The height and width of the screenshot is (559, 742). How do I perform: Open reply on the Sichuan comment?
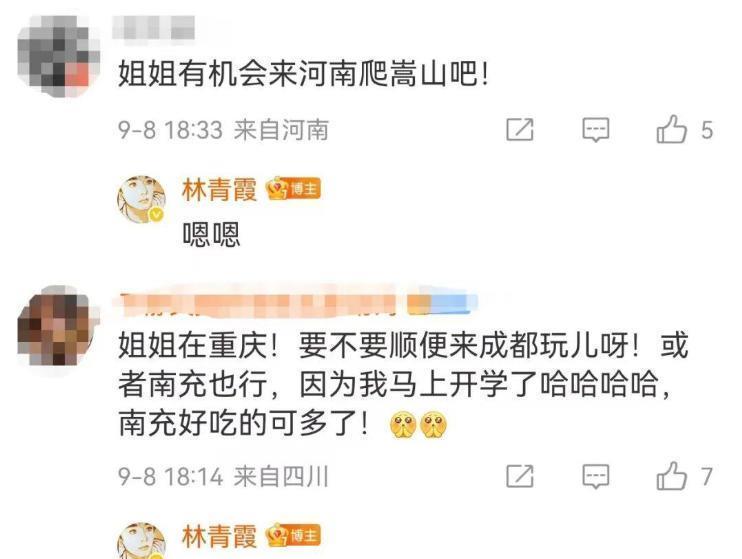(x=595, y=476)
